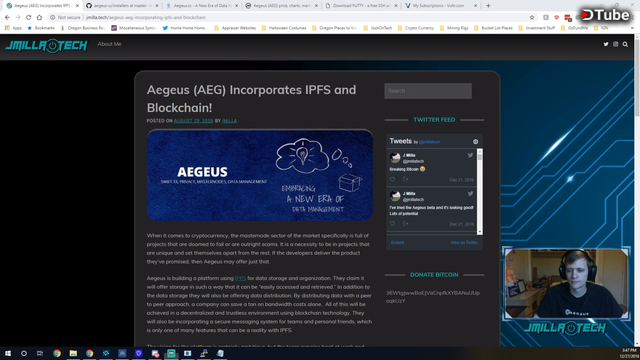Open the new tab plus button

(488, 6)
